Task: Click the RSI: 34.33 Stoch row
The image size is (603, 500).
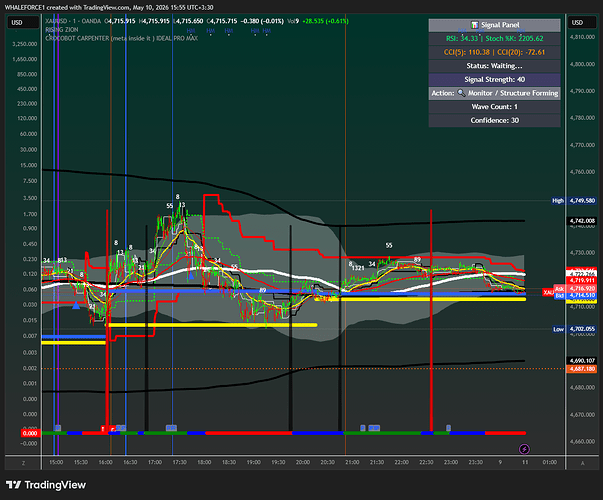Action: (x=495, y=38)
